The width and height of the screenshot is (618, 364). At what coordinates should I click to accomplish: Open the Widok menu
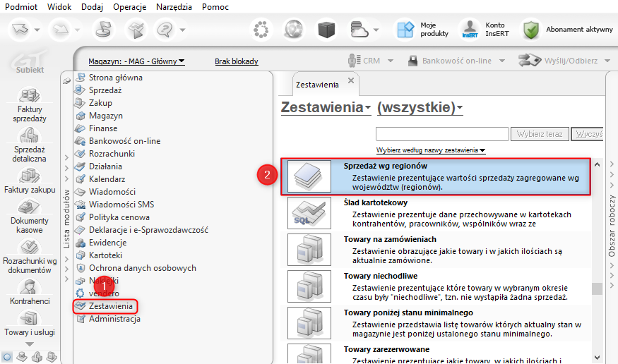(x=59, y=6)
